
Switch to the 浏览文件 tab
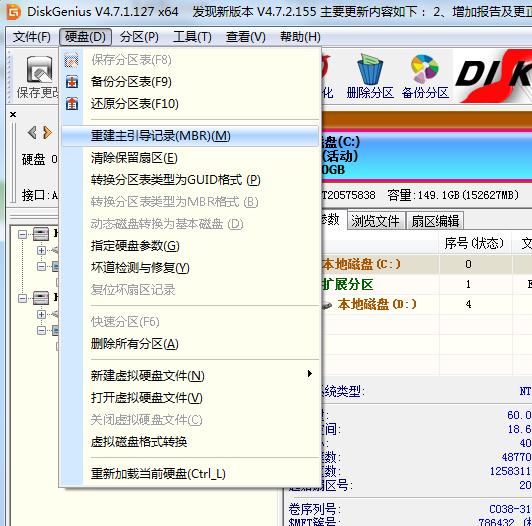[x=376, y=221]
